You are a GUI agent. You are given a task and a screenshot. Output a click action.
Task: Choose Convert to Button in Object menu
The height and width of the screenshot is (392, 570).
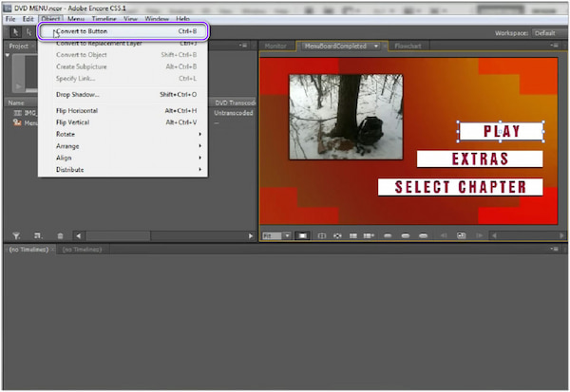[x=123, y=31]
